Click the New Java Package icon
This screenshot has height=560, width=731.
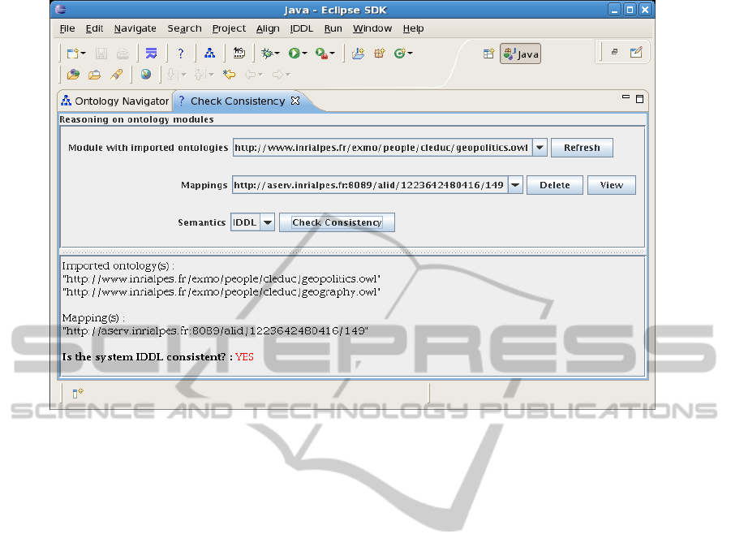tap(379, 54)
